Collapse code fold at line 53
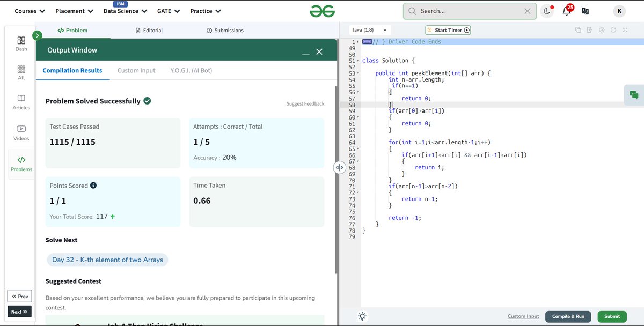644x326 pixels. [x=357, y=73]
